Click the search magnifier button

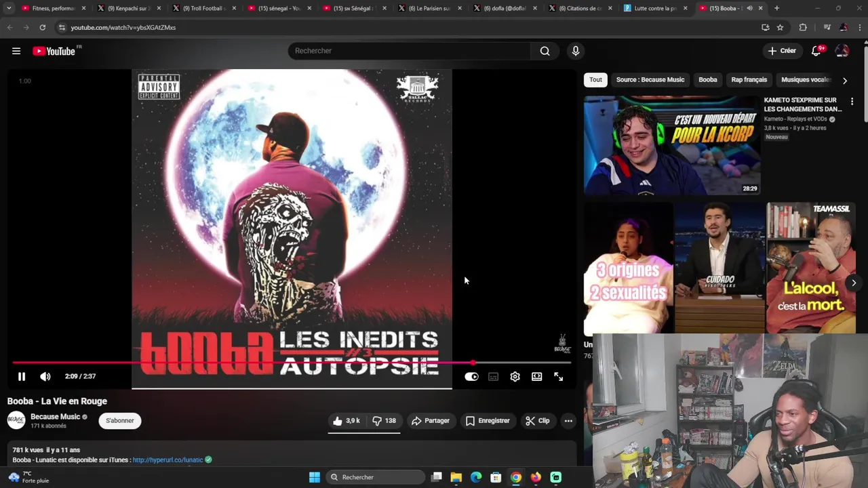tap(545, 51)
